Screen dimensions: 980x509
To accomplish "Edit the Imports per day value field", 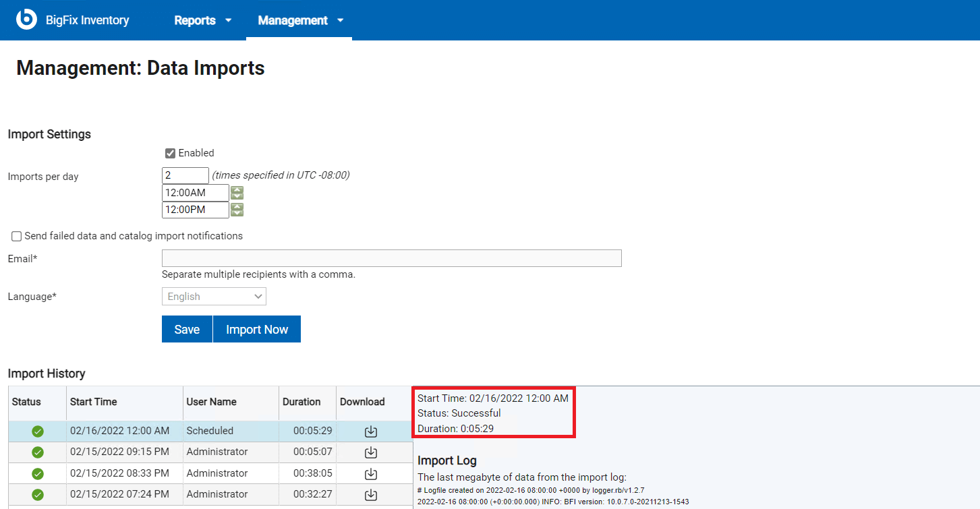I will coord(185,175).
